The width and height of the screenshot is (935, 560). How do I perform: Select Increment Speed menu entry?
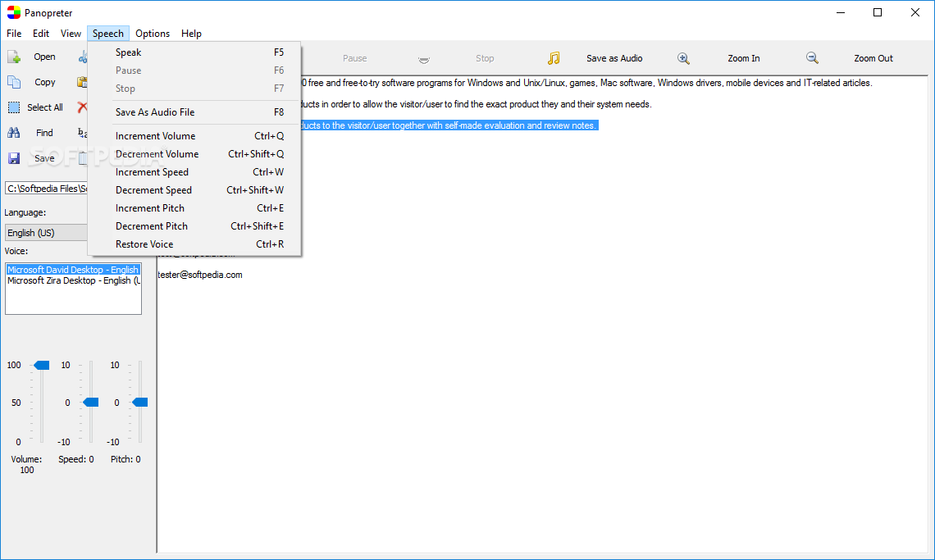pyautogui.click(x=194, y=171)
